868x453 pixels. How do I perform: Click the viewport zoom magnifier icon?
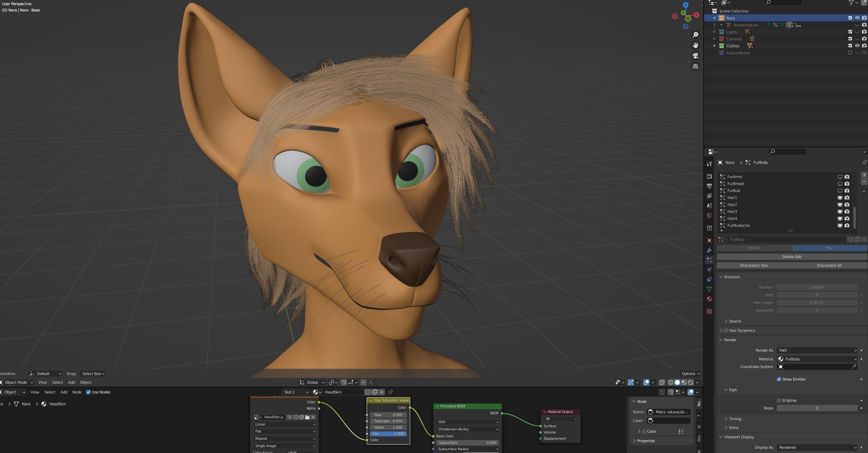click(x=695, y=35)
